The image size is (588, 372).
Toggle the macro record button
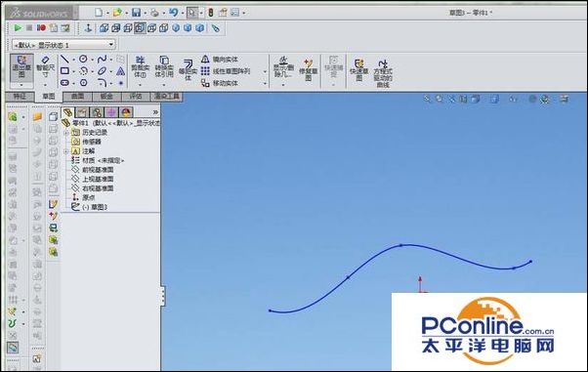[x=41, y=28]
